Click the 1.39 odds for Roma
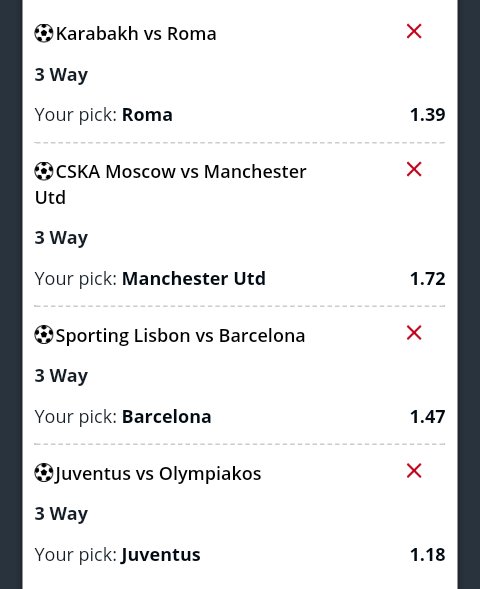Image resolution: width=480 pixels, height=589 pixels. pyautogui.click(x=427, y=115)
